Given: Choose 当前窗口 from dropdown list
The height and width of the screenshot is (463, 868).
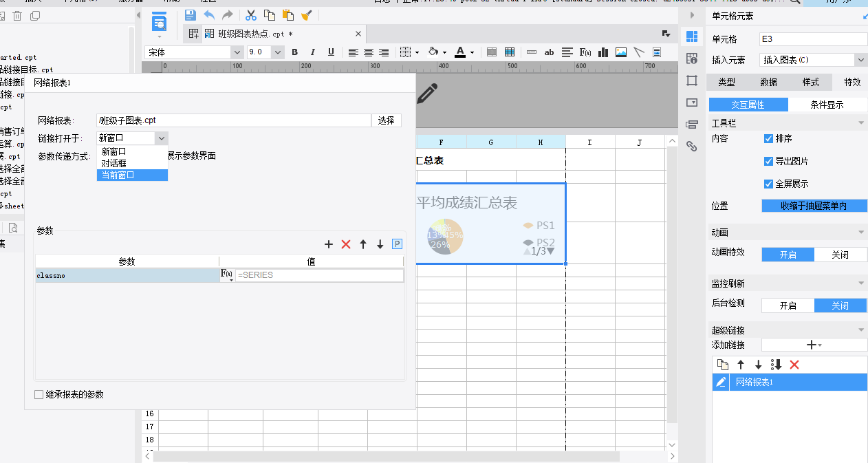Looking at the screenshot, I should tap(132, 175).
